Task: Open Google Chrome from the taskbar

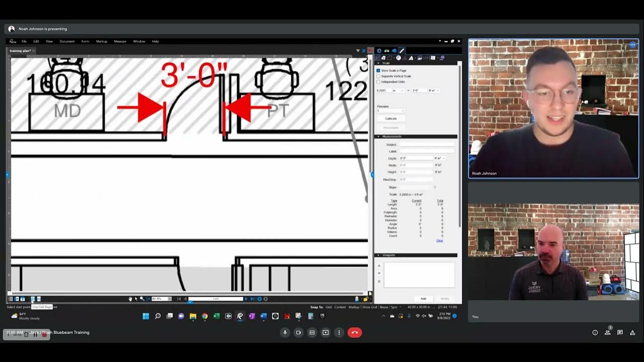Action: (205, 316)
